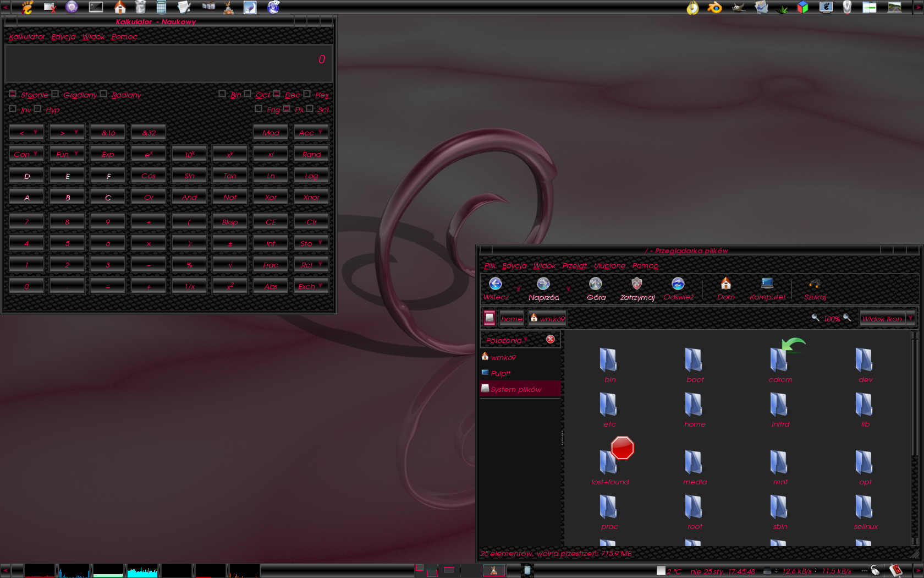Click the Wstecz back arrow icon
924x578 pixels.
pos(495,283)
